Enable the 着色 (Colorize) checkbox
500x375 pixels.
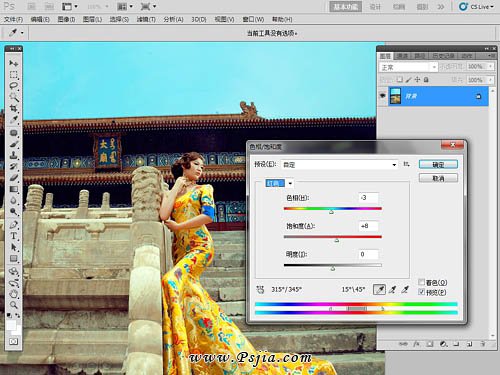pyautogui.click(x=422, y=282)
